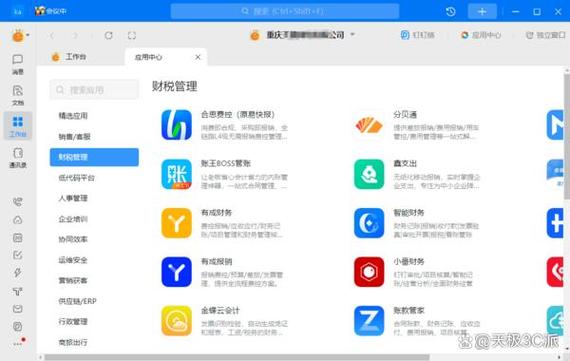
Task: Open the 智能财务 app icon
Action: tap(369, 223)
